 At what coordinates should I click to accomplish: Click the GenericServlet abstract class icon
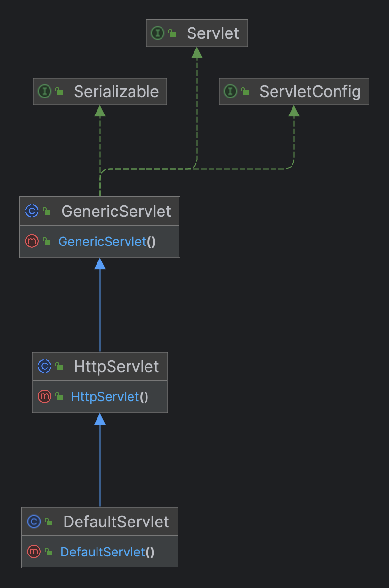(32, 211)
